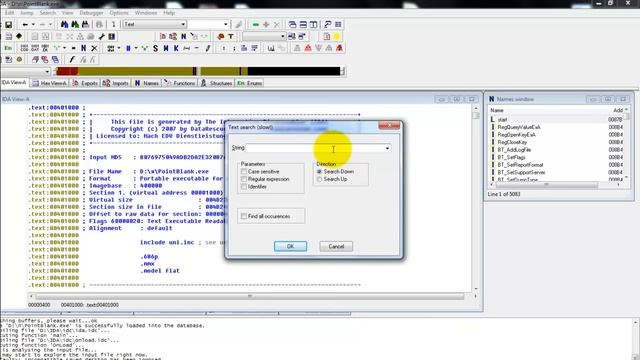Open the back arrow history dropdown
The width and height of the screenshot is (640, 360).
coord(33,24)
